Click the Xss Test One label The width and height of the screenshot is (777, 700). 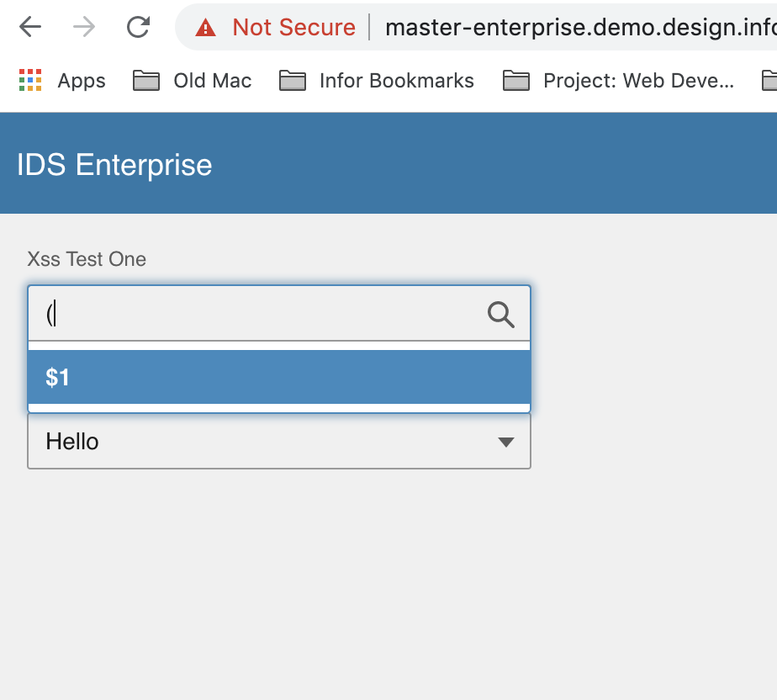tap(87, 259)
